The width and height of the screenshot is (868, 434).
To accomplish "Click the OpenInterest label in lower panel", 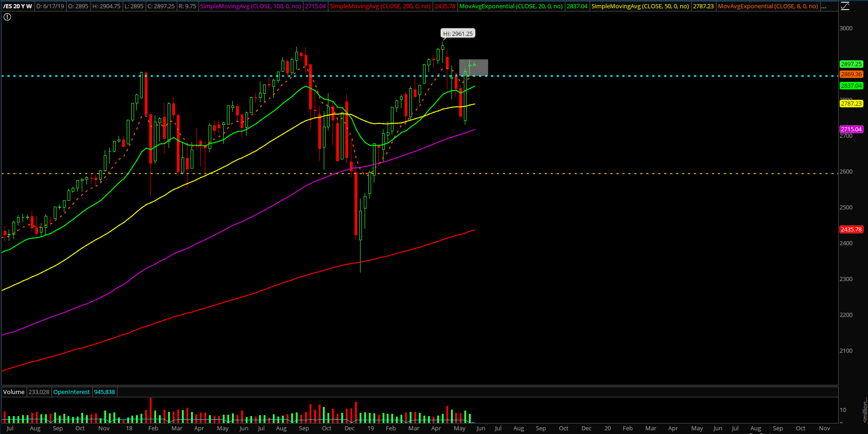I will point(71,392).
